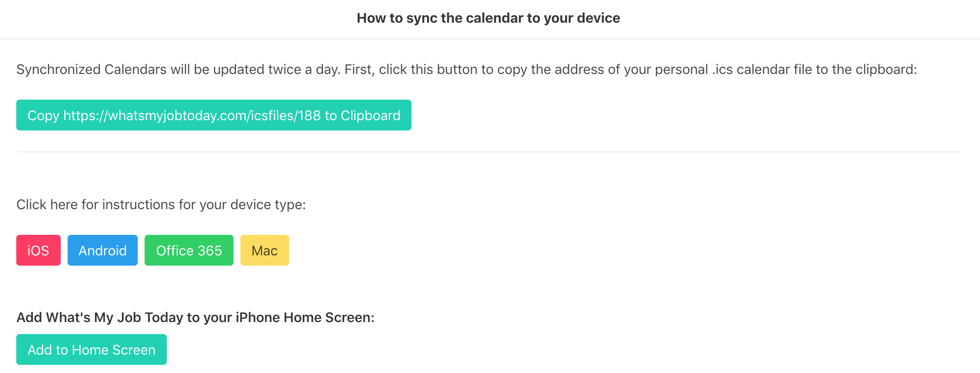980x373 pixels.
Task: Show Android sync instructions
Action: [x=102, y=251]
